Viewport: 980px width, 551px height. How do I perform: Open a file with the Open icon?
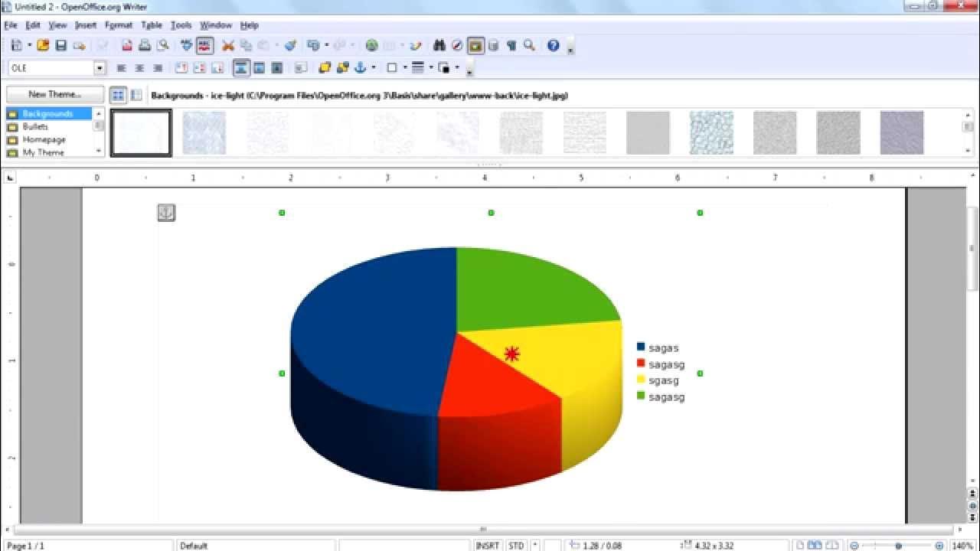point(43,45)
